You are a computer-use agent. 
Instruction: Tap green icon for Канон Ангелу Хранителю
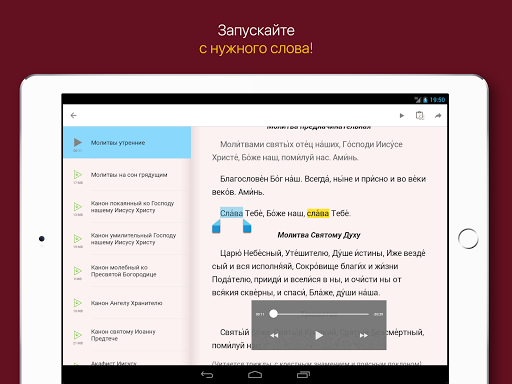click(78, 303)
